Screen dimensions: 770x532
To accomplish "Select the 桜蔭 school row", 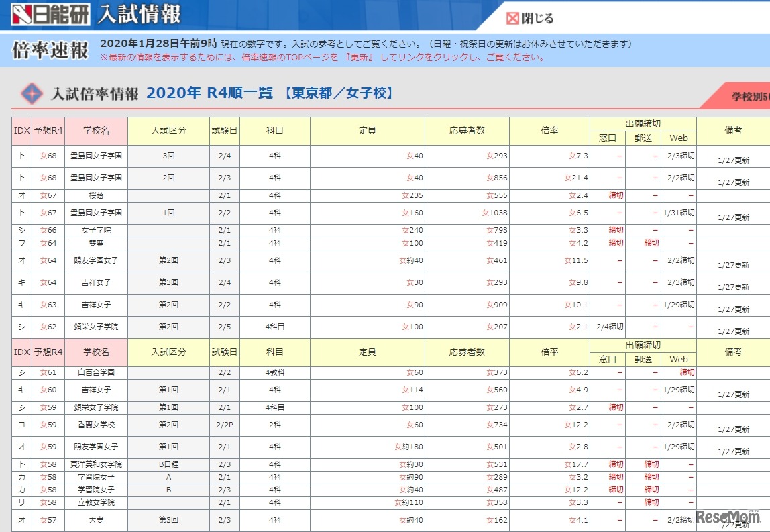I will coord(98,195).
